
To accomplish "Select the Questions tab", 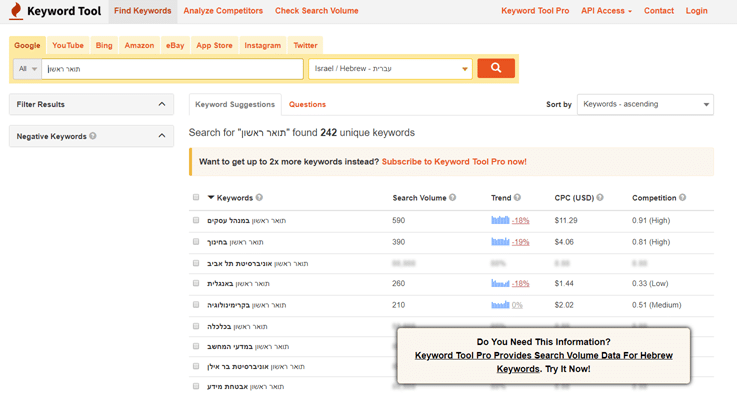I will coord(307,104).
